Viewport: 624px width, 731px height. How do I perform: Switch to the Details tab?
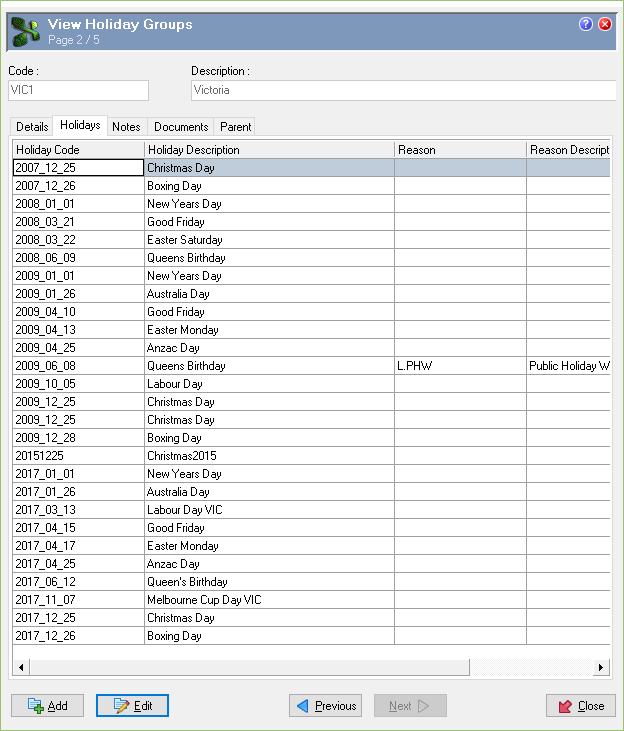click(32, 127)
